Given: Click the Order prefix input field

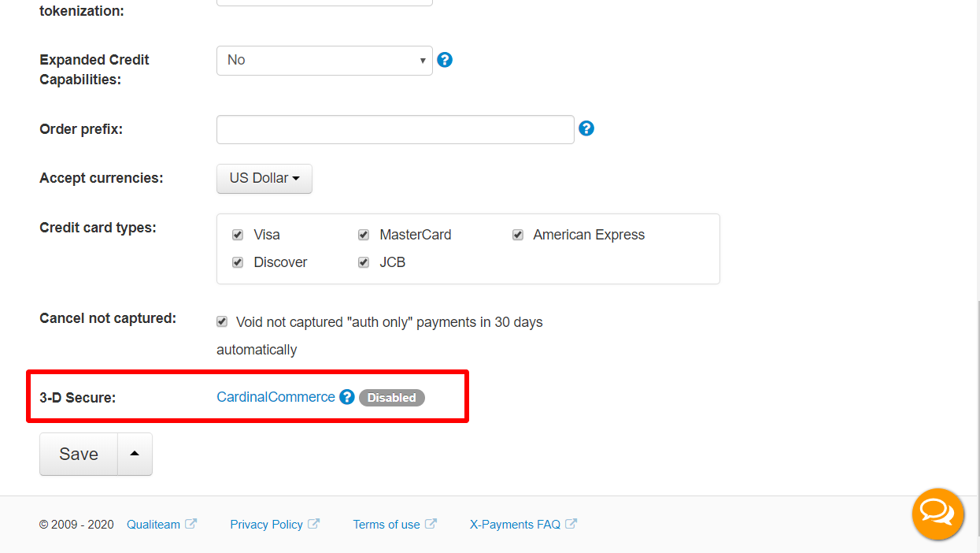Looking at the screenshot, I should coord(395,130).
